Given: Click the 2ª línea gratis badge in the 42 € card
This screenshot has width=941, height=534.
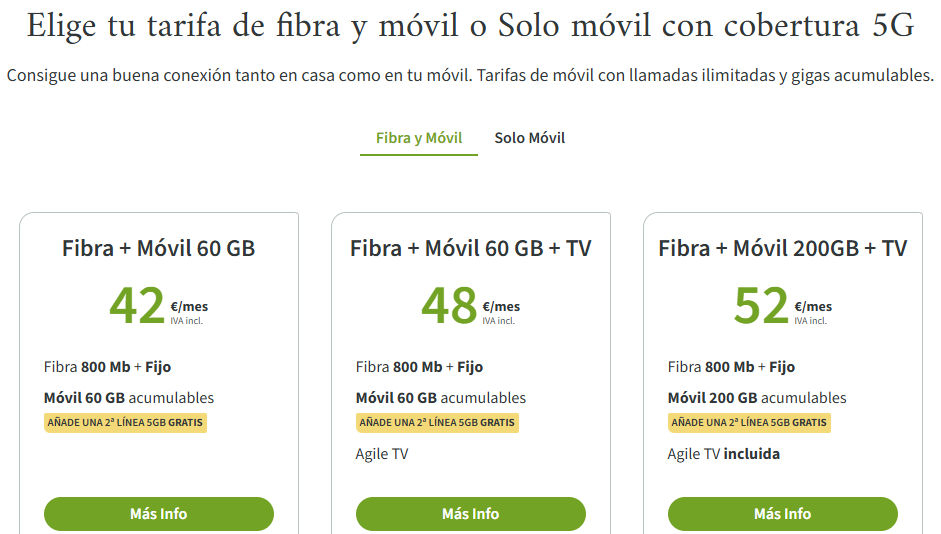Looking at the screenshot, I should (x=125, y=423).
